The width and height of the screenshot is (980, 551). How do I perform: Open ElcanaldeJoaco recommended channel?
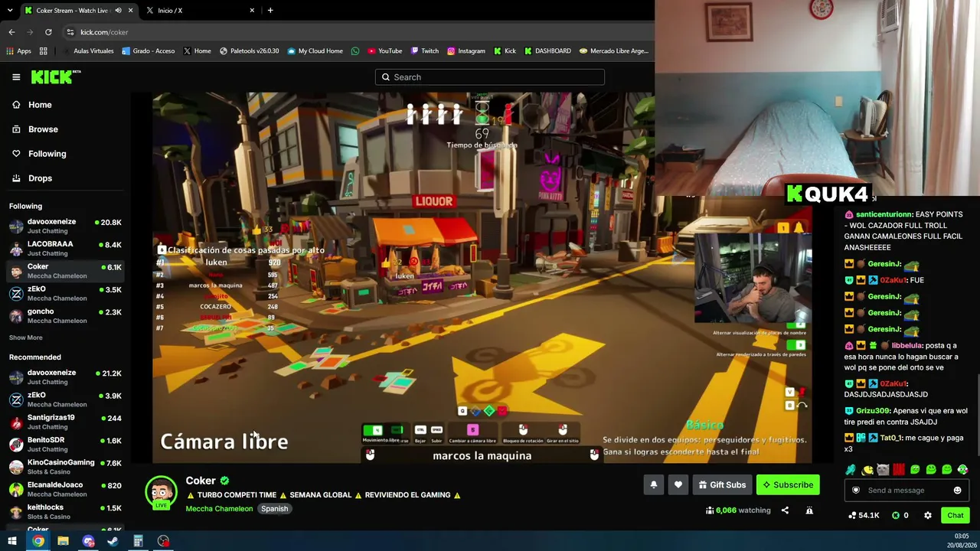(65, 488)
